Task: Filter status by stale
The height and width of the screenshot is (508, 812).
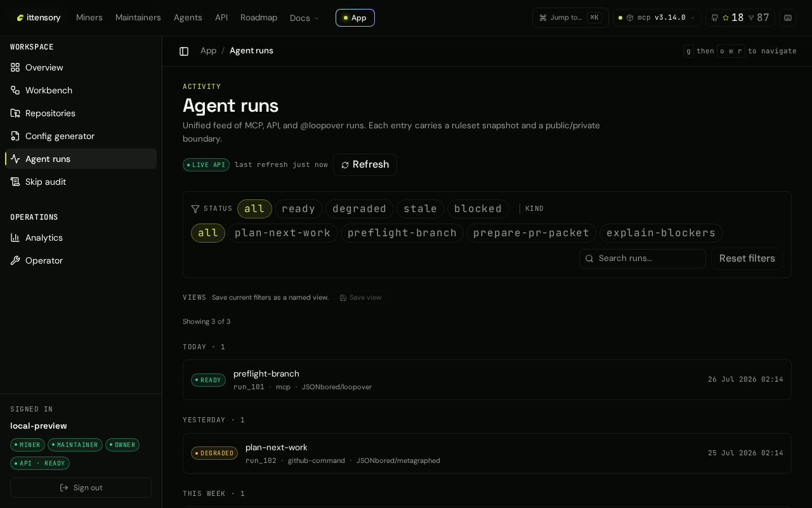Action: [x=421, y=209]
